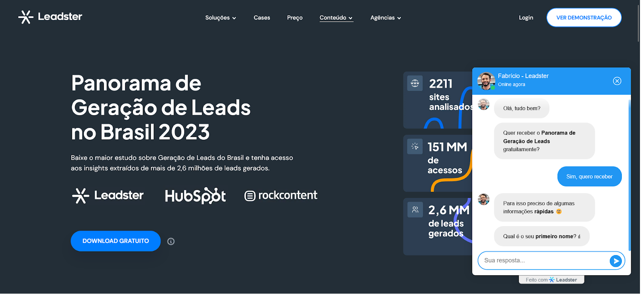Viewport: 644px width, 295px height.
Task: Go to the Cases page
Action: (x=262, y=18)
